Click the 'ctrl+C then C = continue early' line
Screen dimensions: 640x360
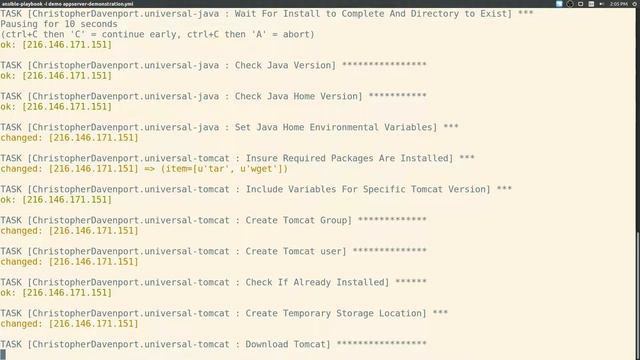pyautogui.click(x=157, y=34)
